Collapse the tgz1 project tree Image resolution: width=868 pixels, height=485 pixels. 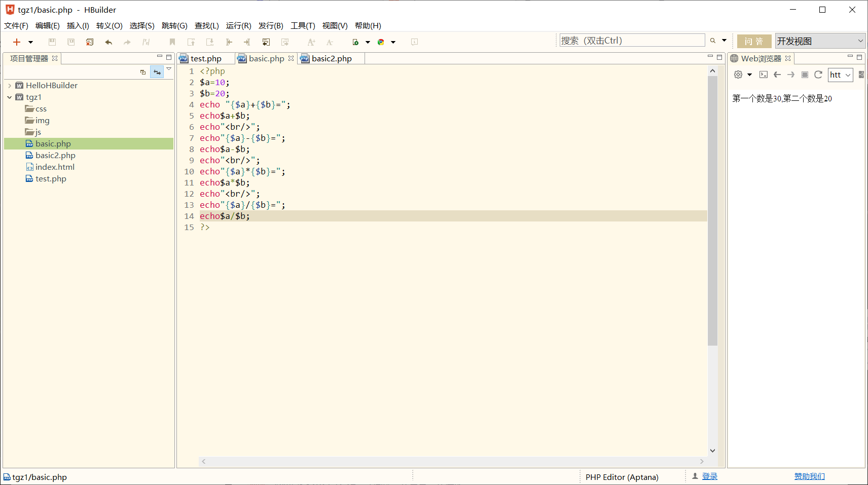pyautogui.click(x=9, y=97)
